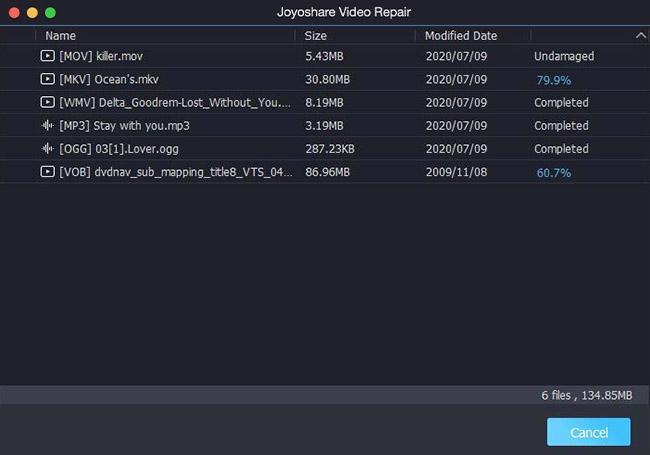Click the 8.19MB size cell
Image resolution: width=650 pixels, height=455 pixels.
click(x=324, y=102)
